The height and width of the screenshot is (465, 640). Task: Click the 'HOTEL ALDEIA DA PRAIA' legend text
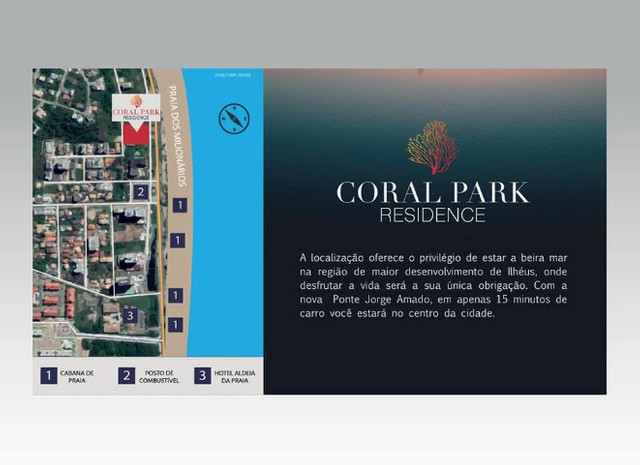[x=235, y=376]
